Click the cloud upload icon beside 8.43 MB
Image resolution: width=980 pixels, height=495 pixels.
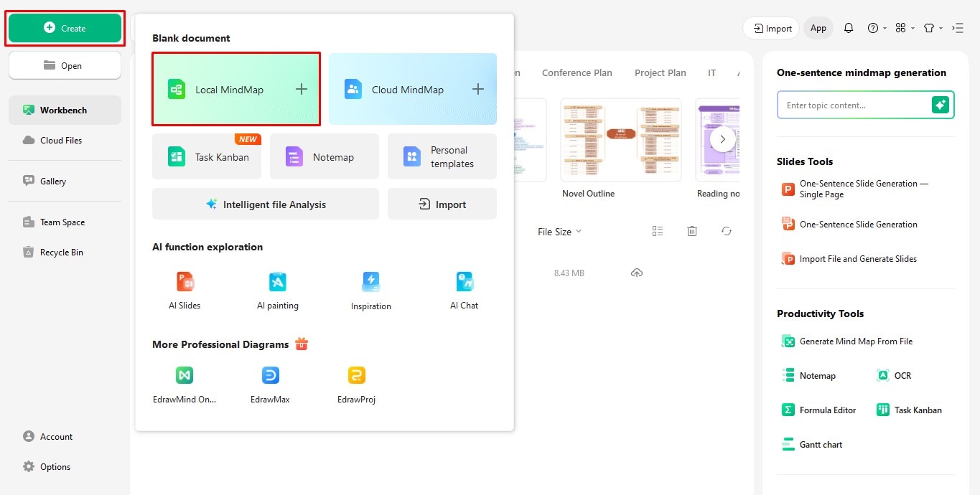point(636,273)
